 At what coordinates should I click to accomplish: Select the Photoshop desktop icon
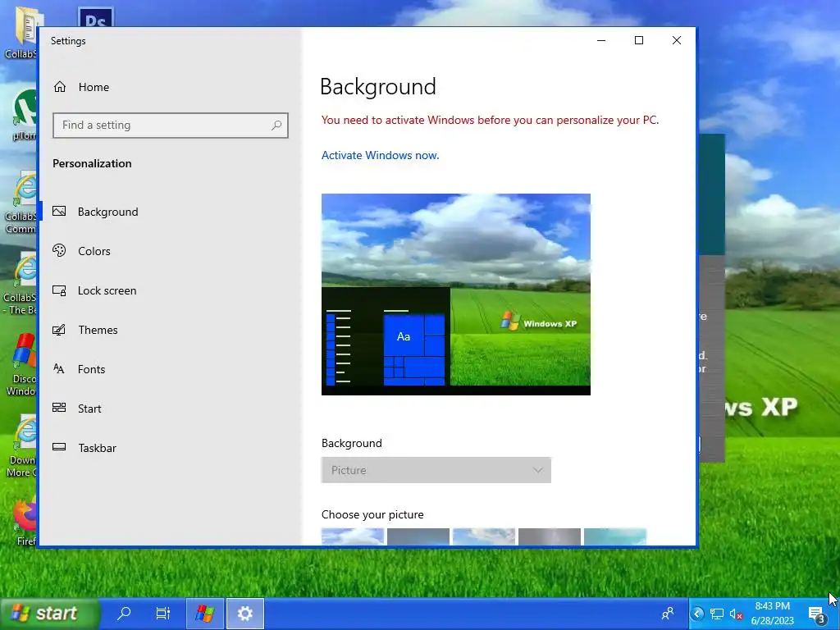[95, 17]
